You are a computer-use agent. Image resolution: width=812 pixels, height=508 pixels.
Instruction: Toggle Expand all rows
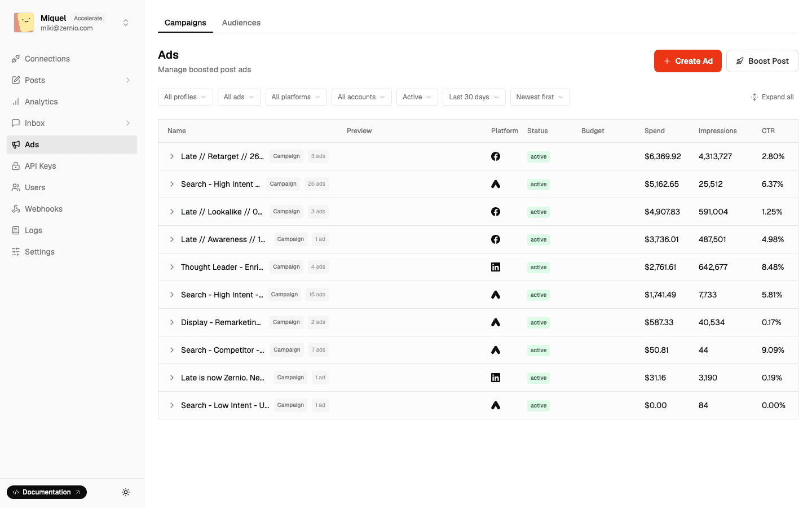(773, 97)
